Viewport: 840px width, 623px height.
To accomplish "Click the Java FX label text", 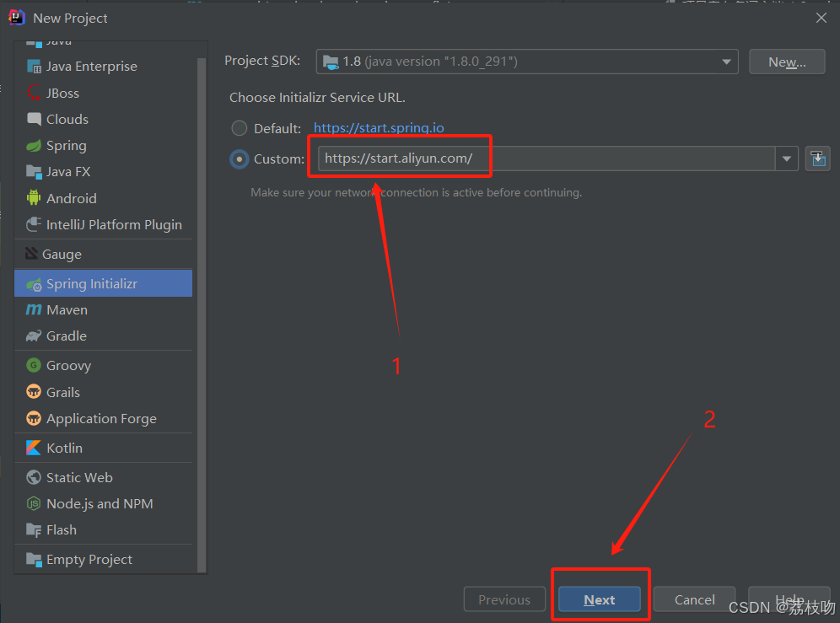I will 68,172.
